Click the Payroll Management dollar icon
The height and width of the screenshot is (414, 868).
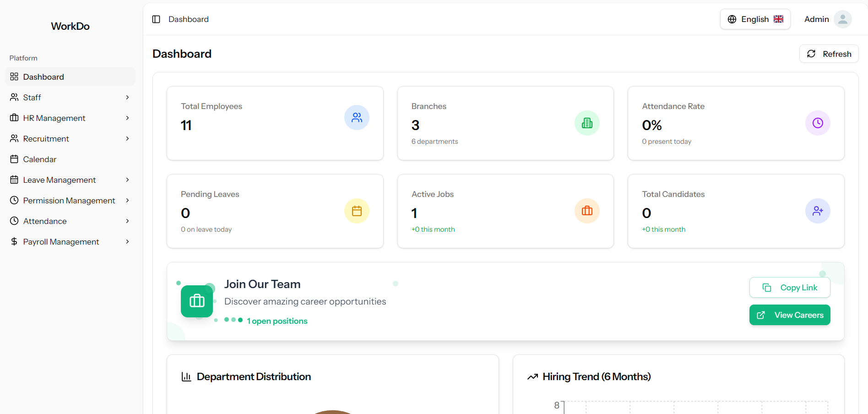14,241
